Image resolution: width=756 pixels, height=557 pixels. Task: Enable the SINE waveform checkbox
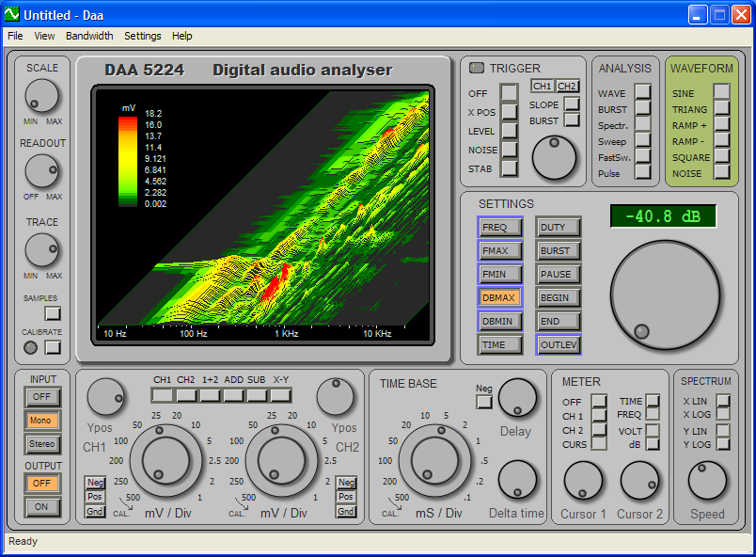tap(721, 91)
